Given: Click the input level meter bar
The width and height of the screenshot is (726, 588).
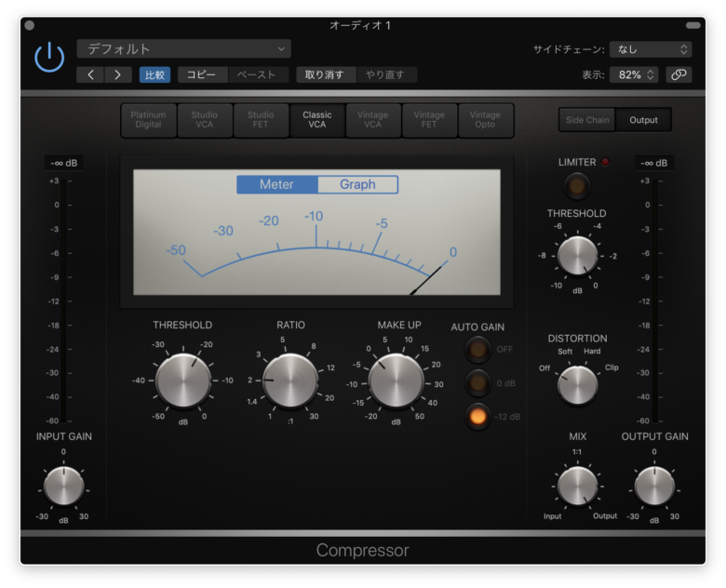Looking at the screenshot, I should [63, 301].
